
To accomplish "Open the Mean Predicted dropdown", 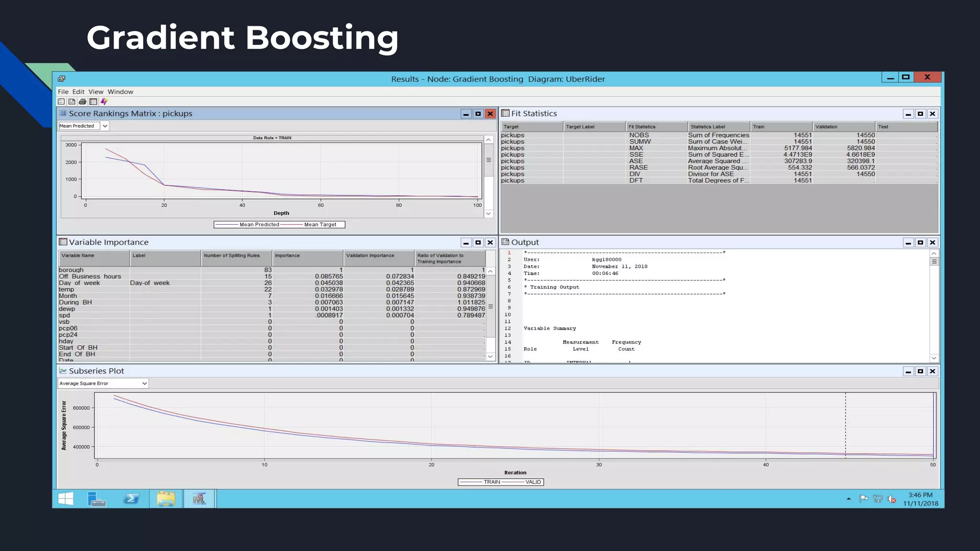I will [105, 126].
